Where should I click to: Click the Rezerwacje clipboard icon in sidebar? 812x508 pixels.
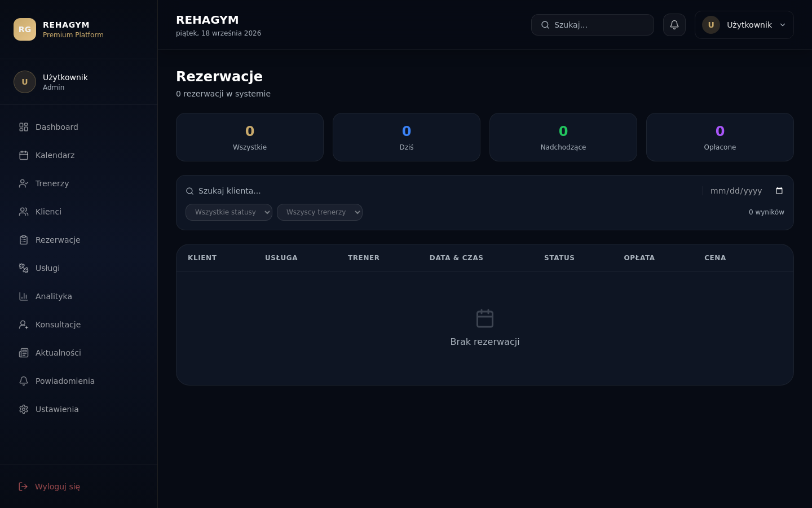pos(24,240)
